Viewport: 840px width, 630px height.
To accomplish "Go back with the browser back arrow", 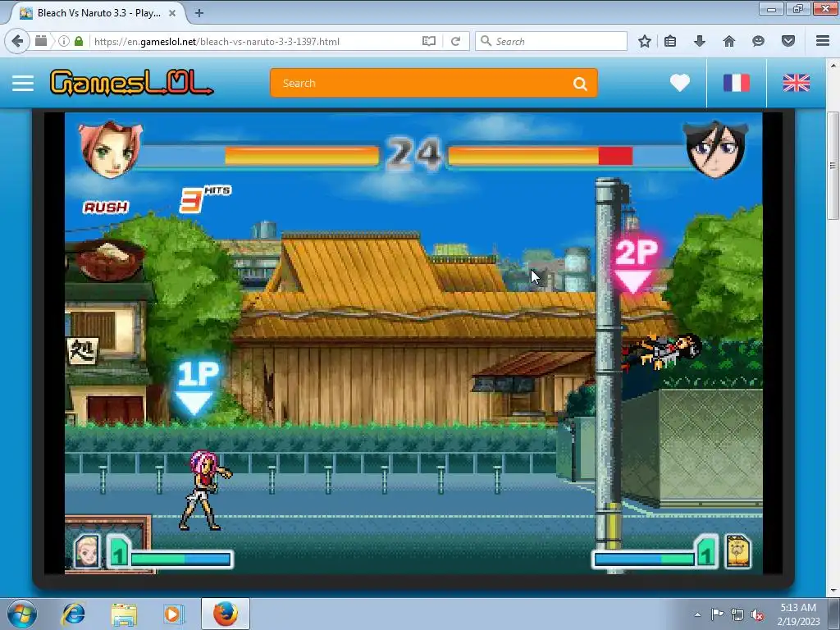I will pyautogui.click(x=17, y=41).
